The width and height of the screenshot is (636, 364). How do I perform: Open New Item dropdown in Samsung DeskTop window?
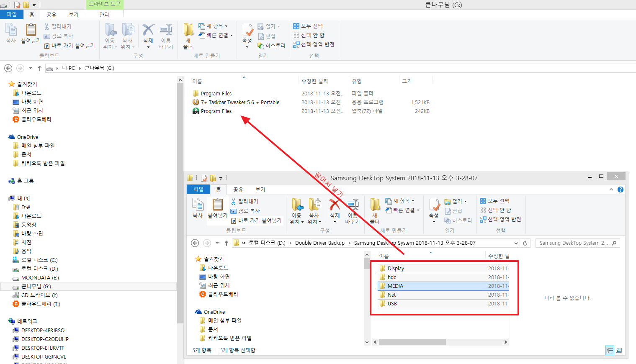click(x=399, y=201)
